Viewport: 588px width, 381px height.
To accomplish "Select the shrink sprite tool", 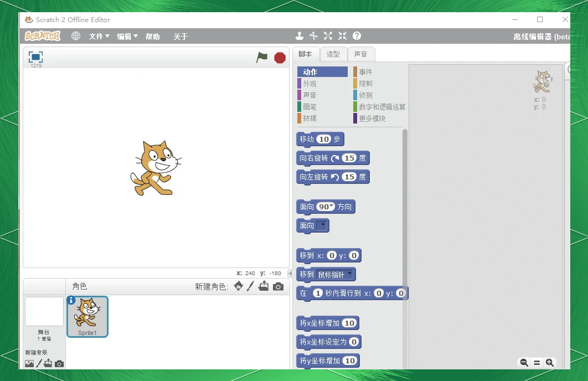I will [342, 36].
